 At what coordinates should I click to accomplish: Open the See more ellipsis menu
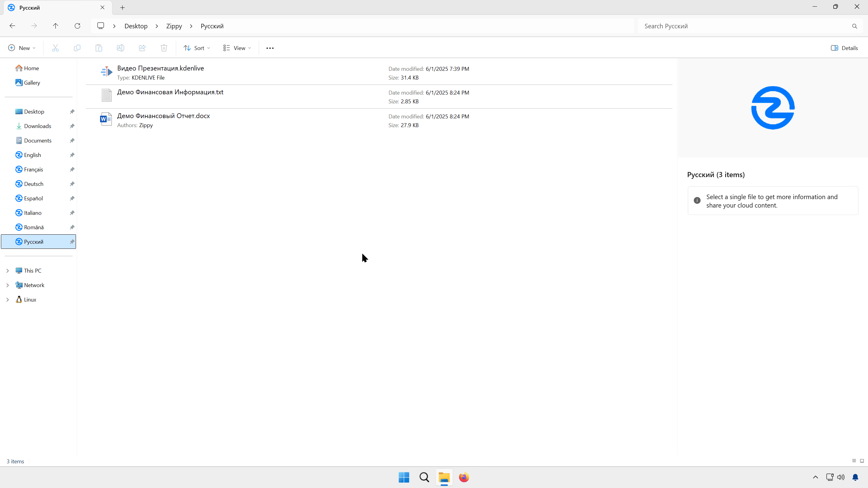click(270, 48)
